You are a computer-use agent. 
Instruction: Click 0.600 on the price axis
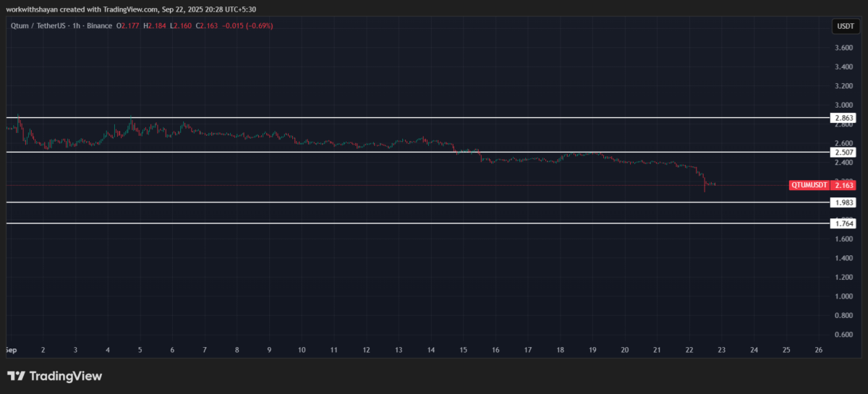coord(843,335)
